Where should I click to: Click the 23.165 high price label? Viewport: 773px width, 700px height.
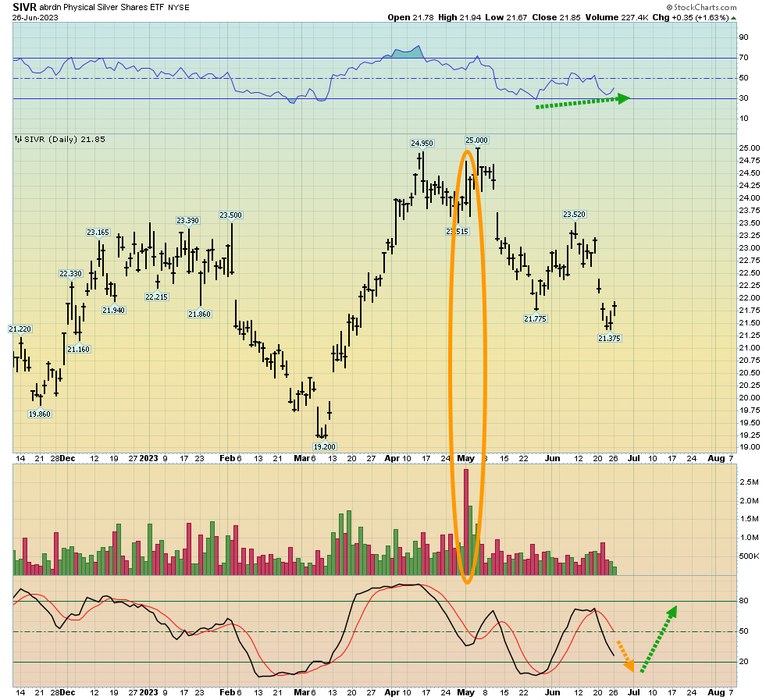pyautogui.click(x=98, y=232)
